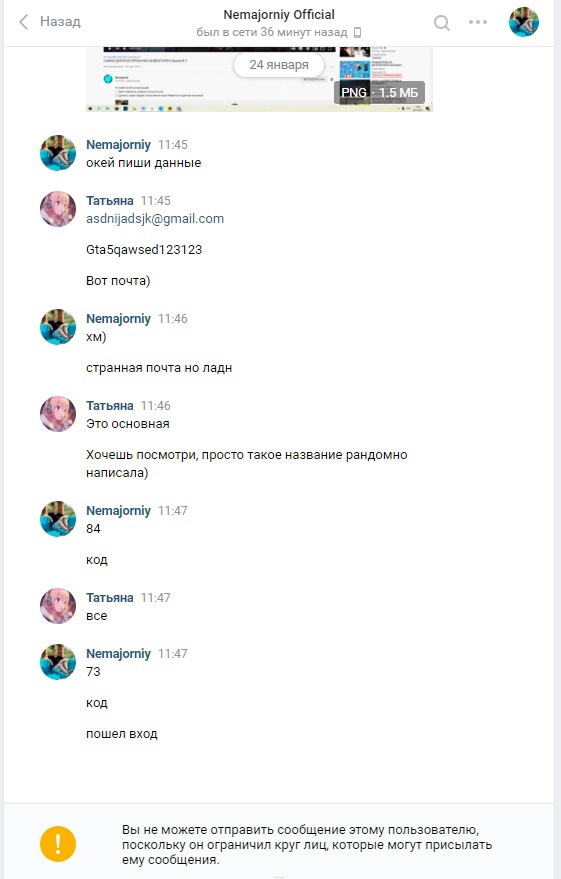
Task: Go back via the Назад label
Action: pos(60,22)
